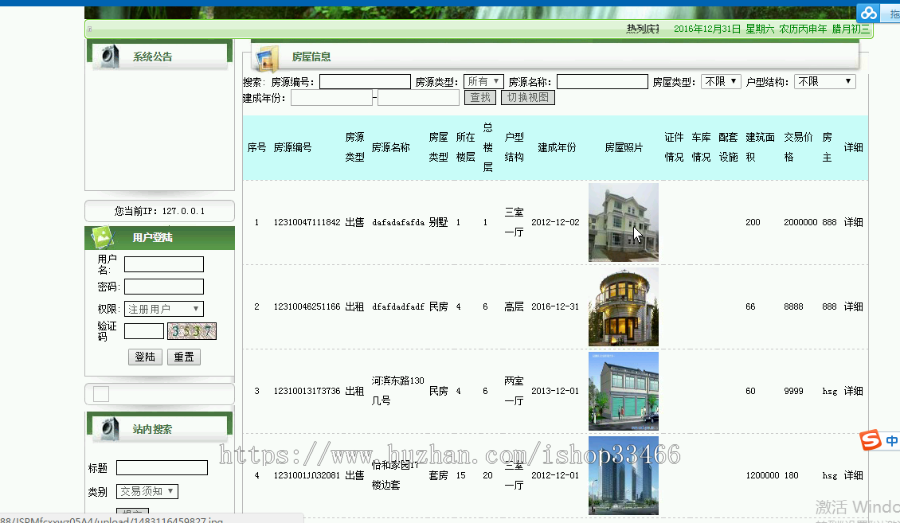This screenshot has width=900, height=523.
Task: Click the 站内搜索 panel icon
Action: pos(109,429)
